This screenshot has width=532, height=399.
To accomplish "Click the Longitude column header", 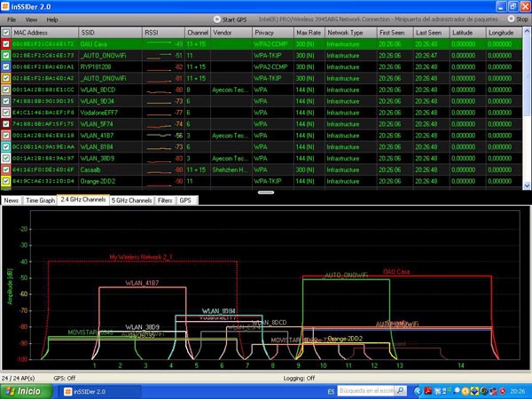I will pyautogui.click(x=505, y=33).
